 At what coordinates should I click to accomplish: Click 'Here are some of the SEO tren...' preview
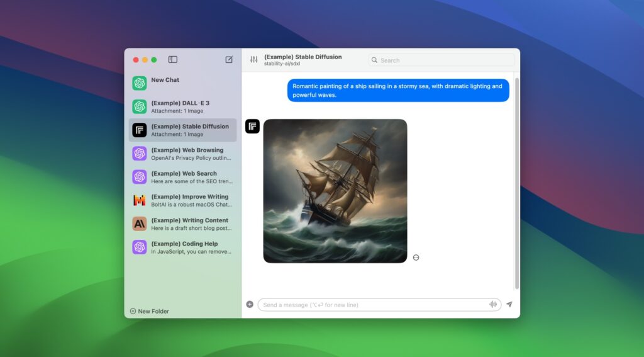(192, 181)
